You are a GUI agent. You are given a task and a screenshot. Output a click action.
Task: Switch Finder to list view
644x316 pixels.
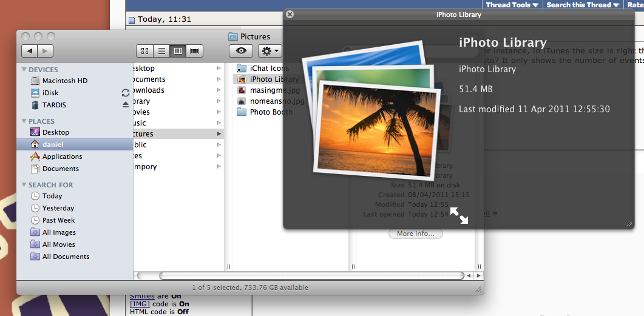point(161,51)
